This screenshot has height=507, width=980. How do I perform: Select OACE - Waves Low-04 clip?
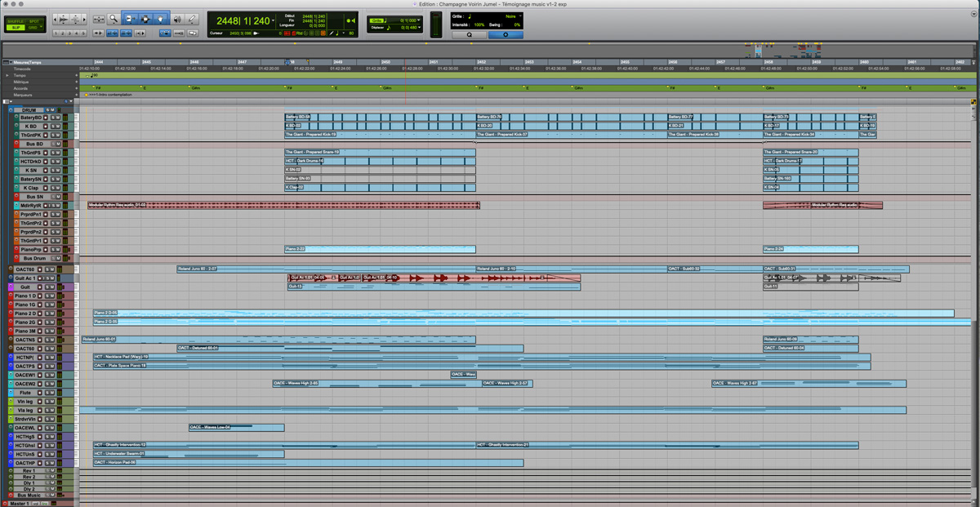pos(237,427)
